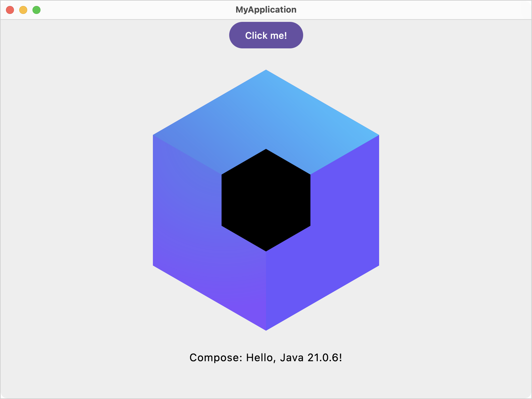
Task: Click the left edge of the cube logo
Action: [154, 199]
